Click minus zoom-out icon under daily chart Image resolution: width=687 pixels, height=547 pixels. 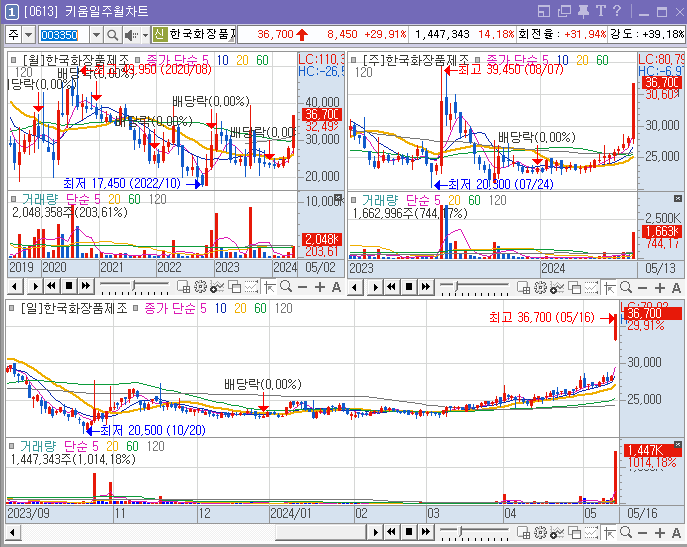[x=643, y=533]
